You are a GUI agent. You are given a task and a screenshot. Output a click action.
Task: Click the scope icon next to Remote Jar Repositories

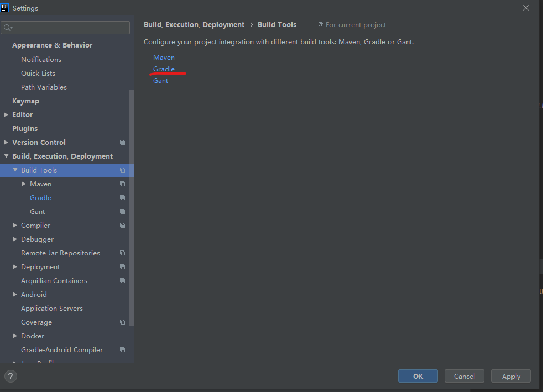(x=122, y=253)
